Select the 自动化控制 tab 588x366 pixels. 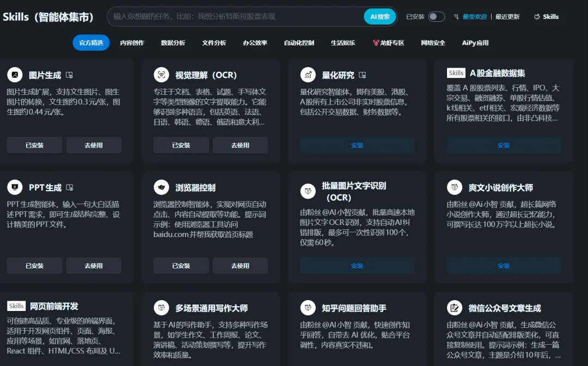299,42
